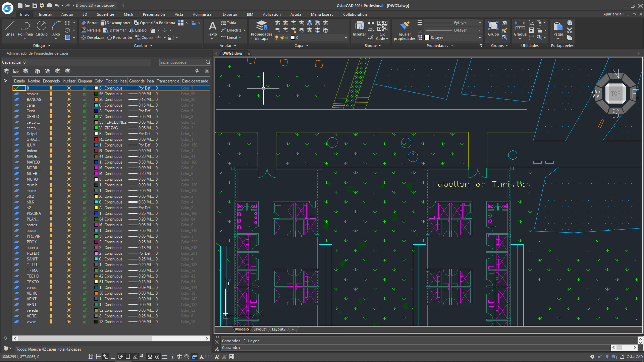Click color swatch of layer GRAD

[96, 139]
